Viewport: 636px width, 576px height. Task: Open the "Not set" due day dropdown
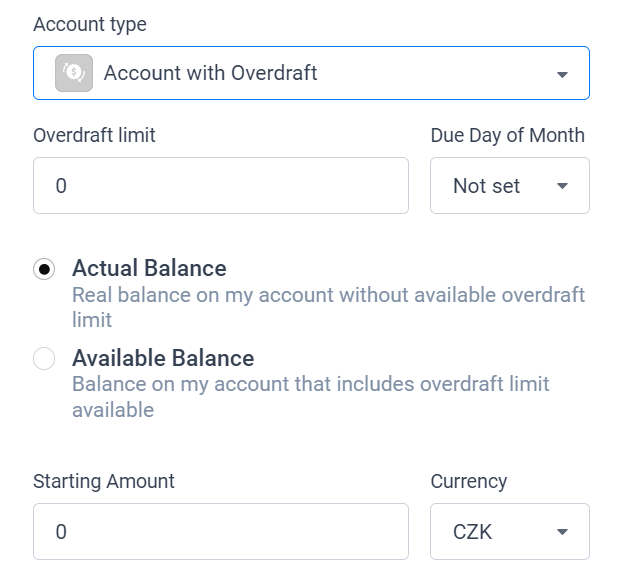pos(487,186)
